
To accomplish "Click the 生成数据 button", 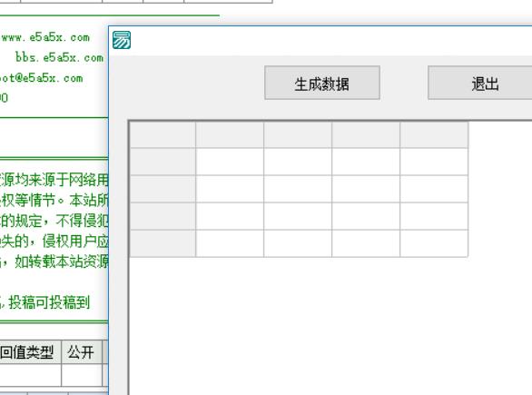I will pos(322,83).
